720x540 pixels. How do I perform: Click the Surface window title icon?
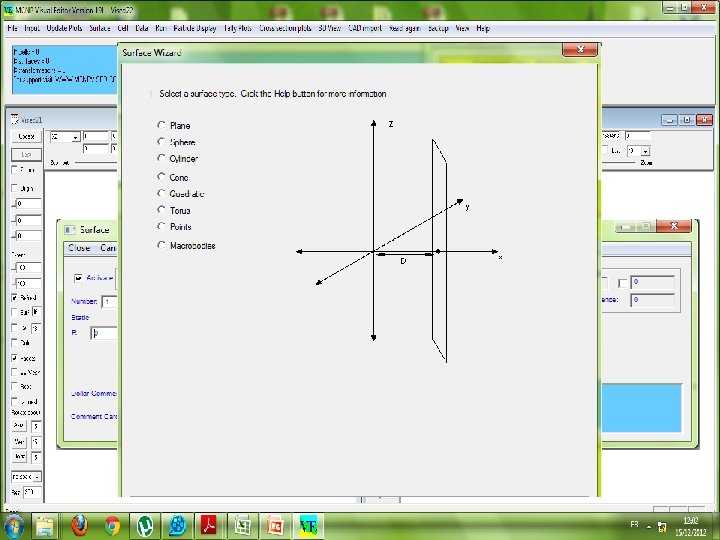click(70, 230)
